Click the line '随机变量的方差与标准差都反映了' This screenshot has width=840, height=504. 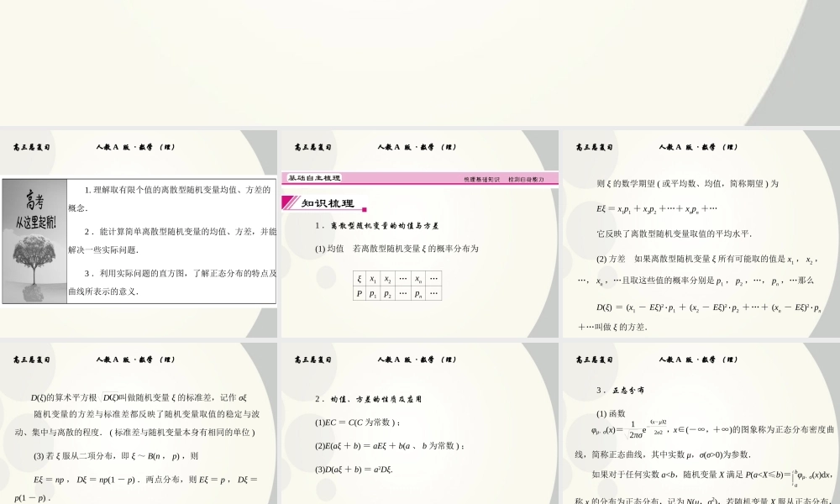146,414
